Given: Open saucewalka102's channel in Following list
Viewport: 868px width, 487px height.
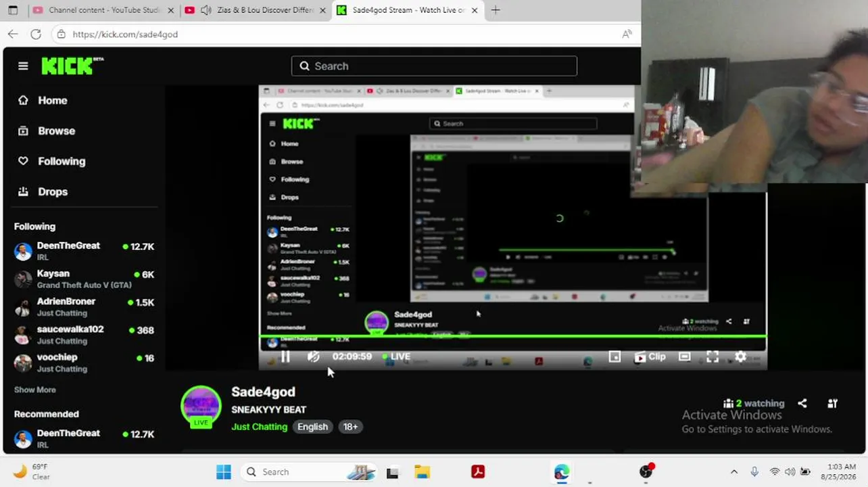Looking at the screenshot, I should (x=85, y=335).
